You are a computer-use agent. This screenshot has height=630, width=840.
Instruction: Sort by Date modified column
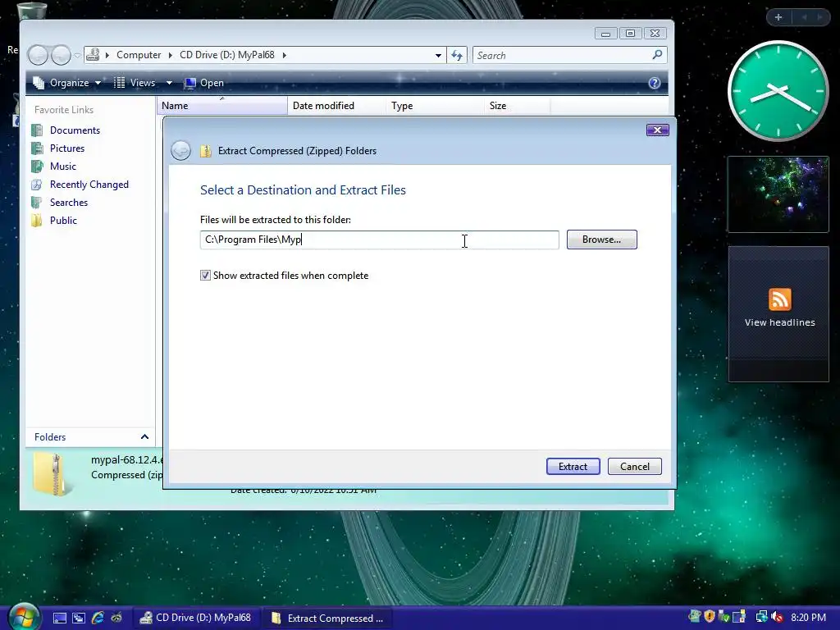tap(336, 106)
